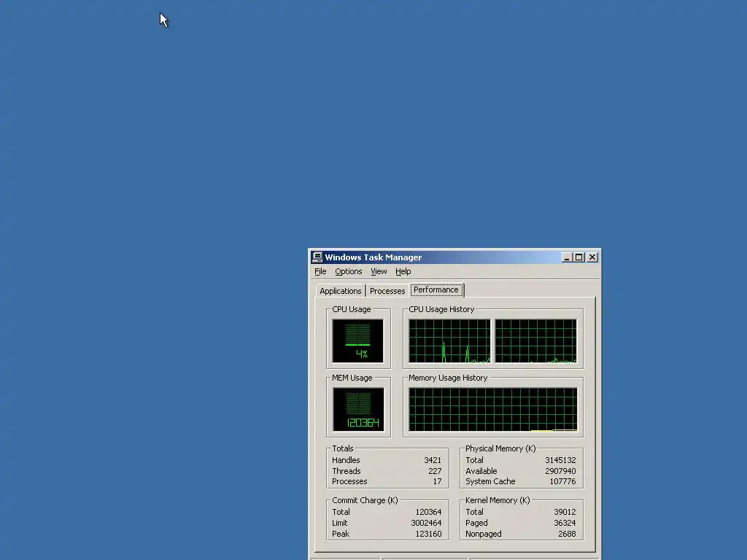Viewport: 747px width, 560px height.
Task: Click the MEM Usage 120364 gauge
Action: point(358,410)
